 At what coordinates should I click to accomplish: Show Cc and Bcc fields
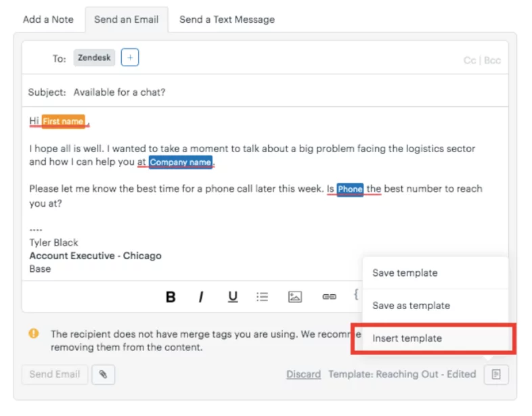[x=482, y=60]
